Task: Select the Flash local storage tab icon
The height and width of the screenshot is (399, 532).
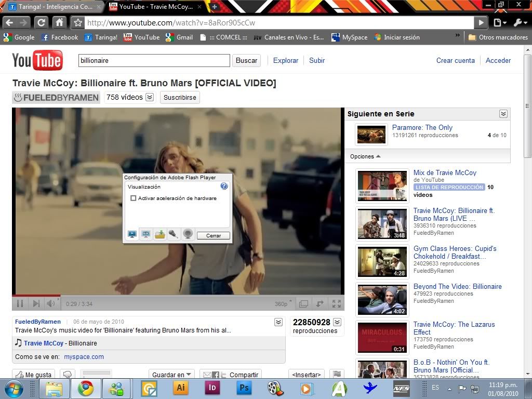Action: point(160,234)
